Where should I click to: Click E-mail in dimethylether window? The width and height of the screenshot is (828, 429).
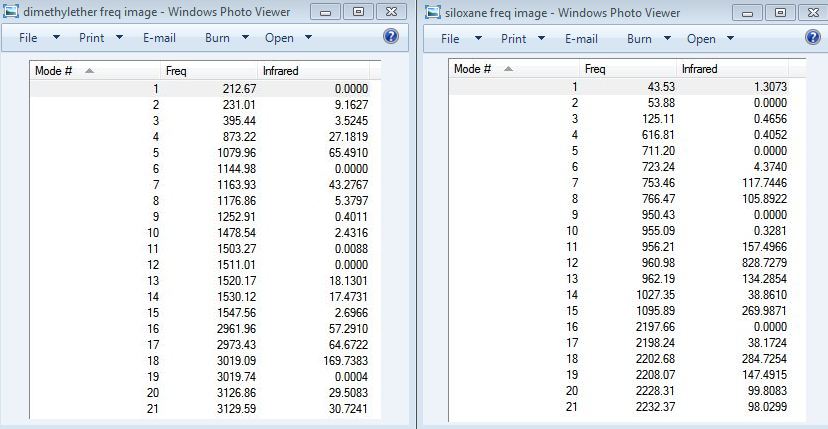159,38
